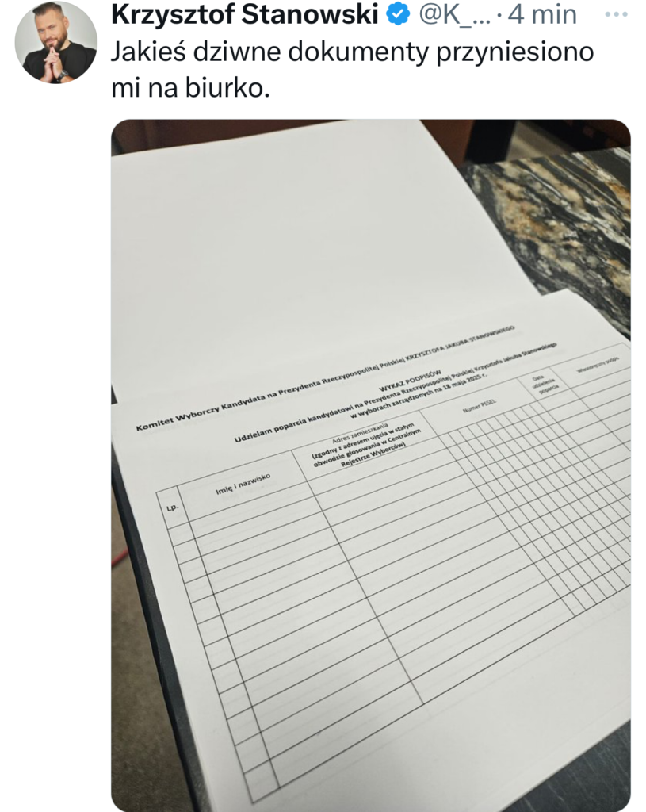The image size is (646, 812).
Task: Click the marble surface in the photo
Action: coord(559,228)
